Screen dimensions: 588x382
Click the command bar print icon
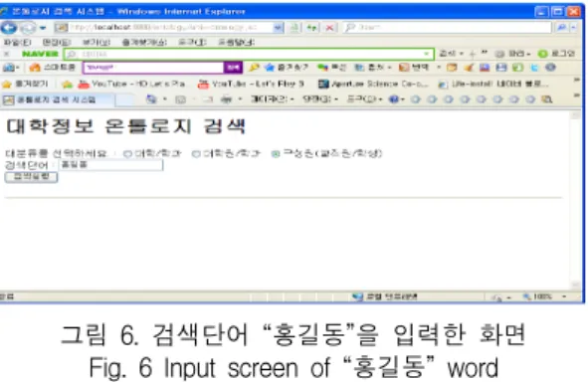pyautogui.click(x=226, y=99)
